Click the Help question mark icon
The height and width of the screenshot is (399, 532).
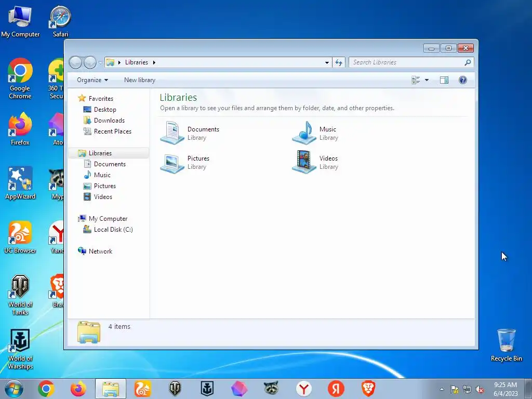pos(463,80)
